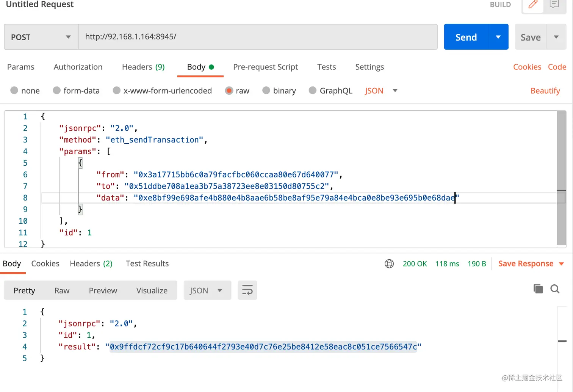
Task: Switch to the Tests tab
Action: click(327, 67)
